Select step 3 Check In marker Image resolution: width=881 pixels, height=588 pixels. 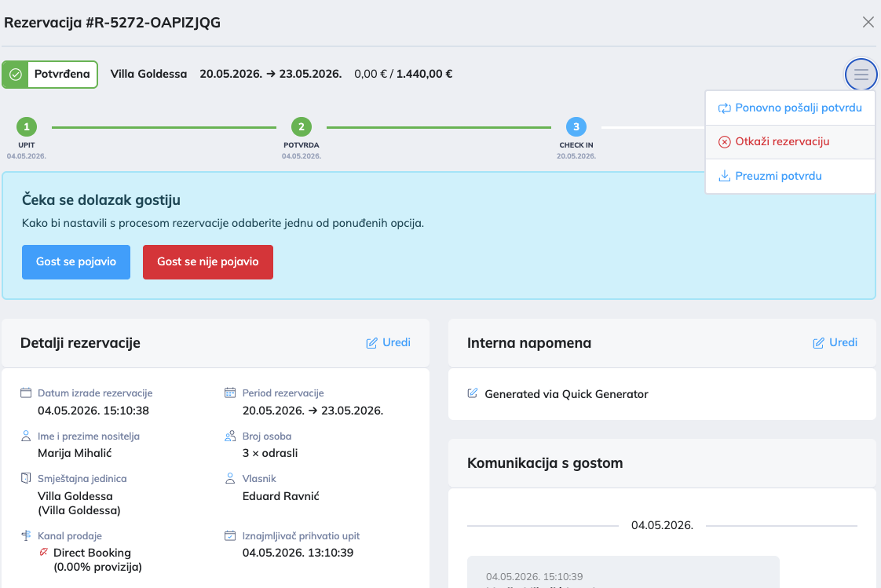point(576,127)
